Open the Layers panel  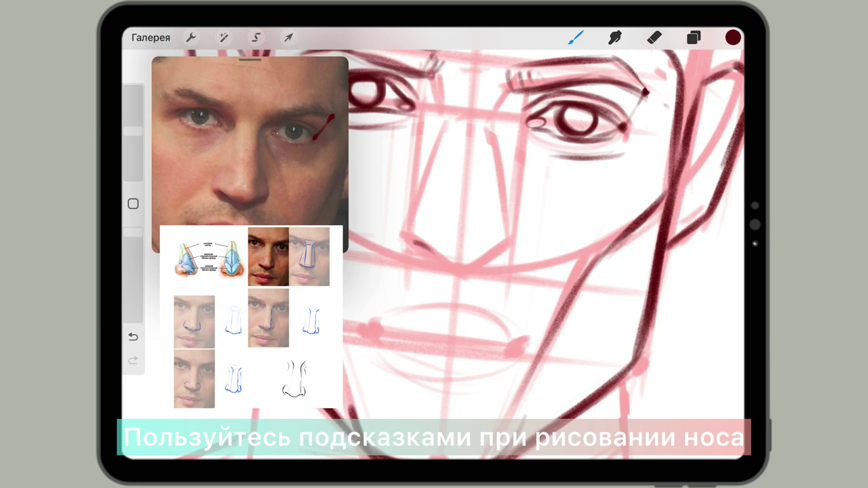[693, 37]
